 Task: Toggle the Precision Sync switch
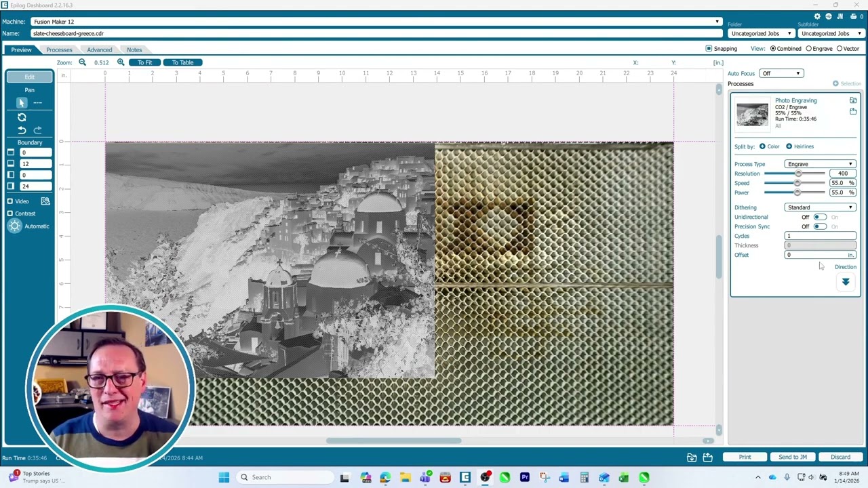point(820,226)
